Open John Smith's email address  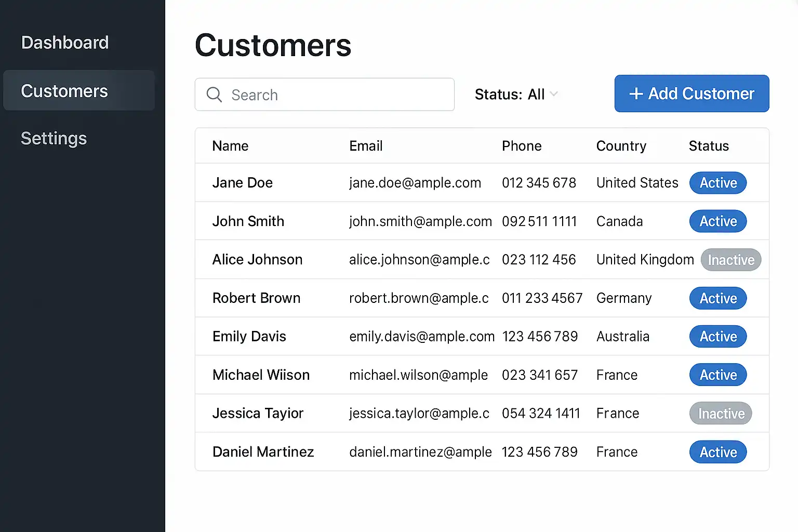tap(420, 221)
